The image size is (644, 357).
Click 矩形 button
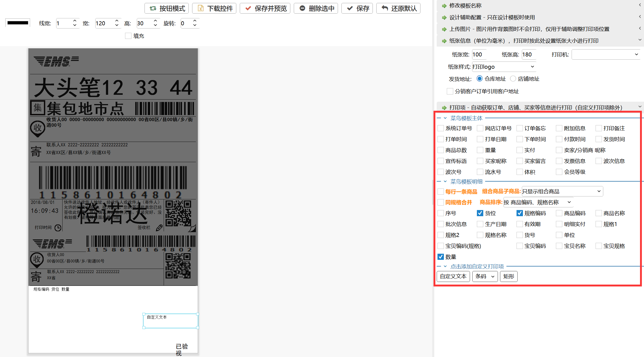click(509, 277)
